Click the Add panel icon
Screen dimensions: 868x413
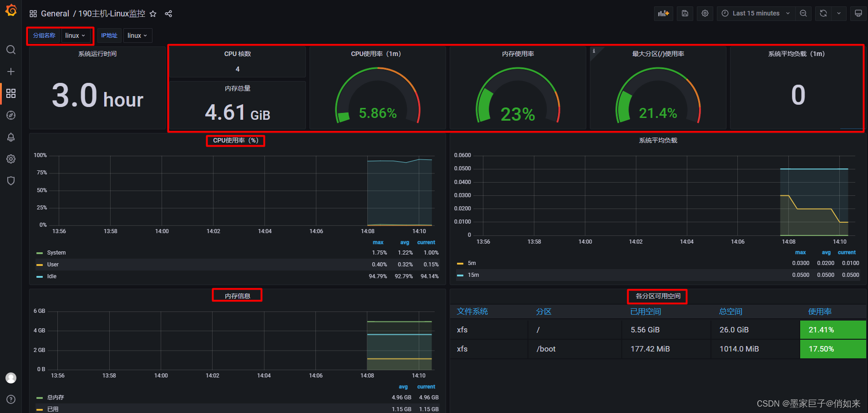664,13
